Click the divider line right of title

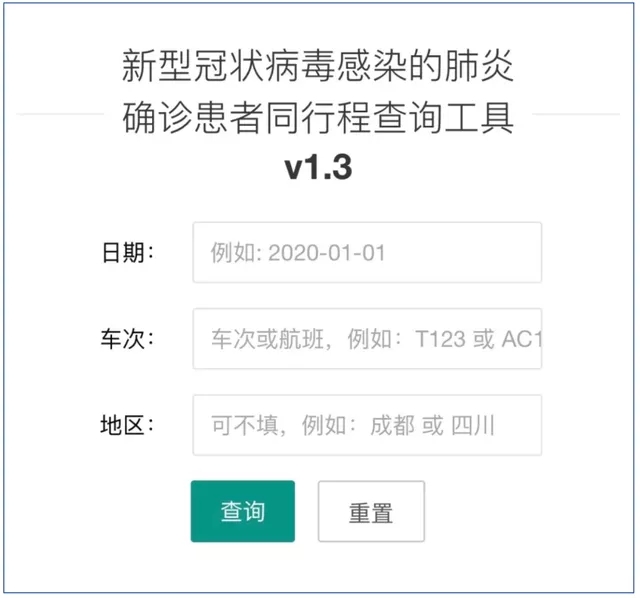[x=577, y=114]
